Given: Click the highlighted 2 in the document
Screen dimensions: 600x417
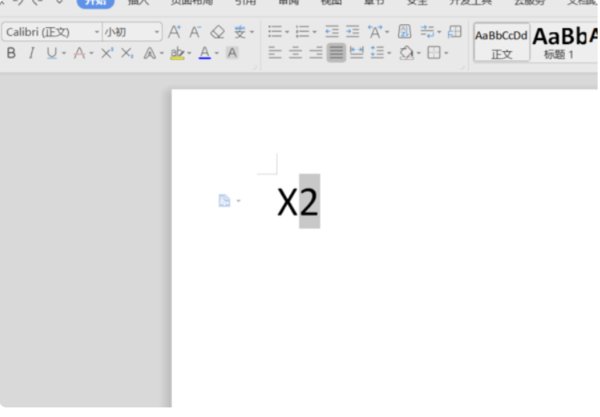Looking at the screenshot, I should [x=309, y=202].
